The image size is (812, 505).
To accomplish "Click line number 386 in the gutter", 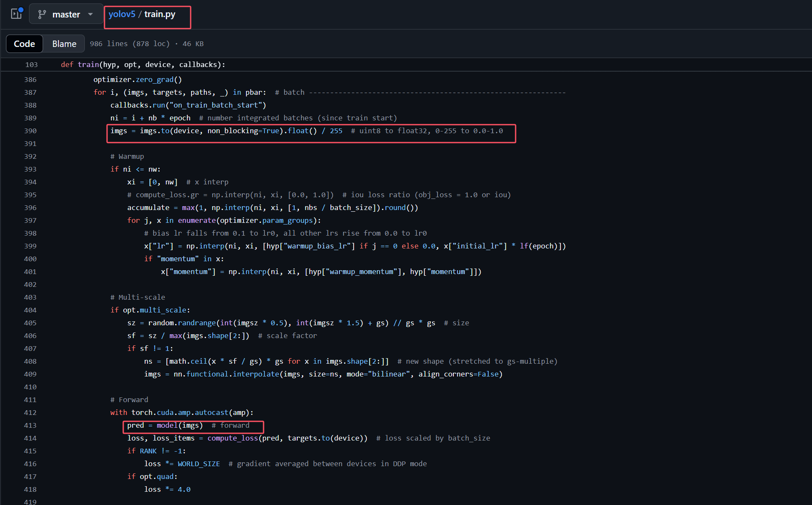I will [x=30, y=80].
